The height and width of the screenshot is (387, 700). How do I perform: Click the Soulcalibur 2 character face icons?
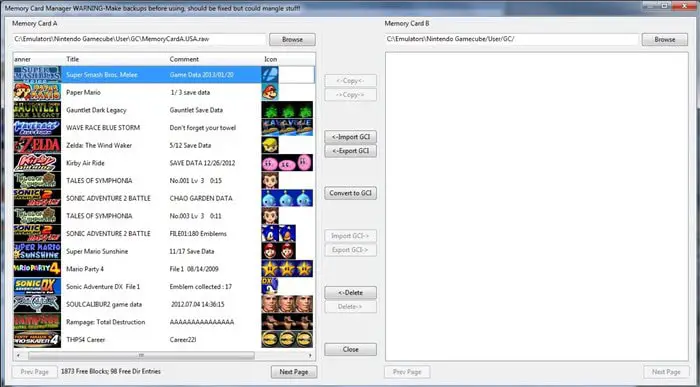287,304
